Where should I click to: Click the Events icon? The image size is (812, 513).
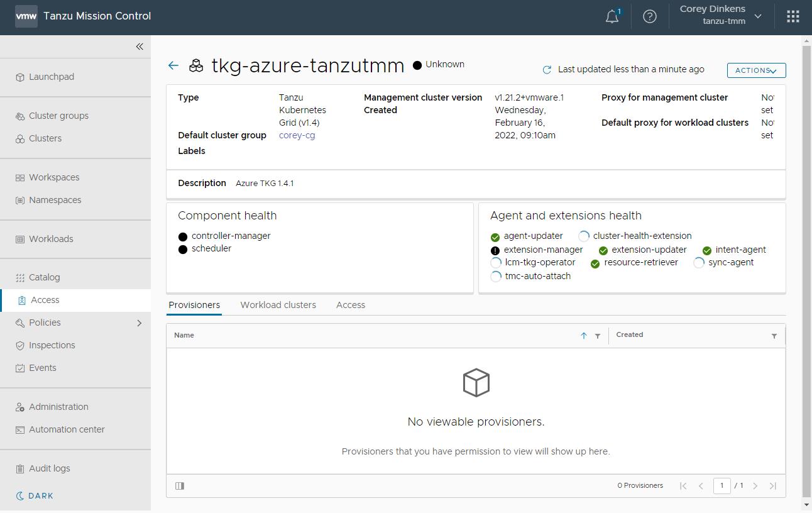pos(20,368)
